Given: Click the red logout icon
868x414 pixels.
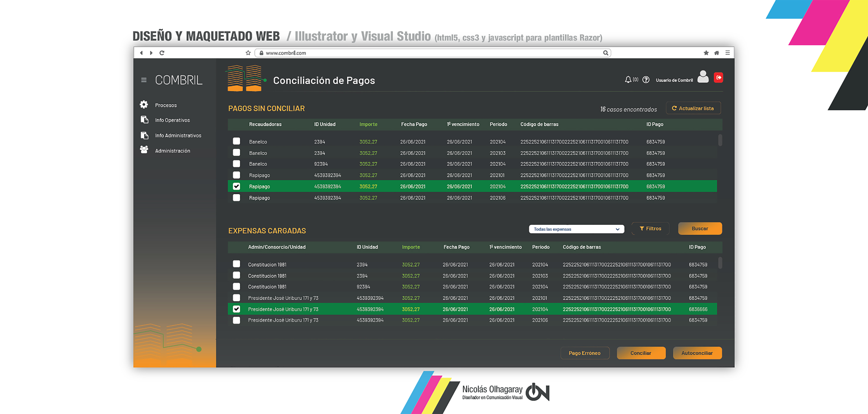Looking at the screenshot, I should [x=718, y=78].
